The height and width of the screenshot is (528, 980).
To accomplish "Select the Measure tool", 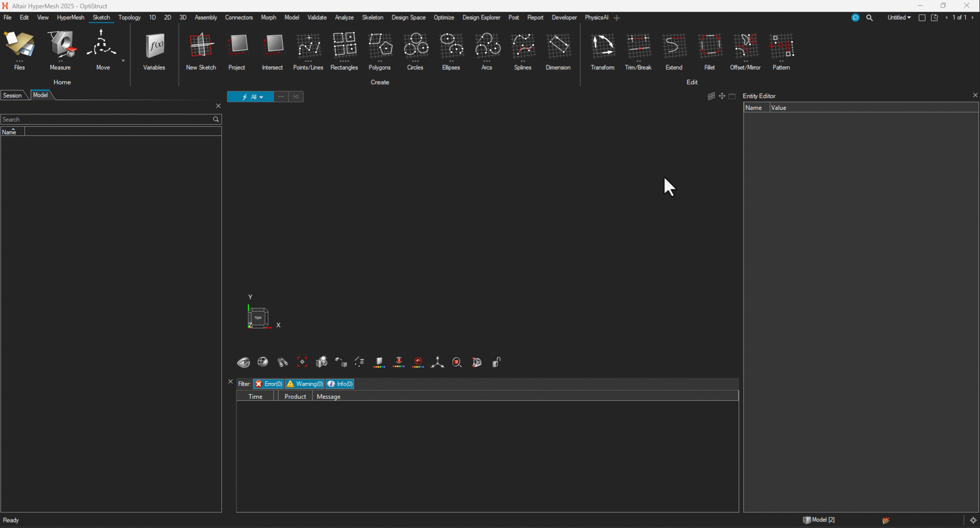I will click(x=61, y=50).
